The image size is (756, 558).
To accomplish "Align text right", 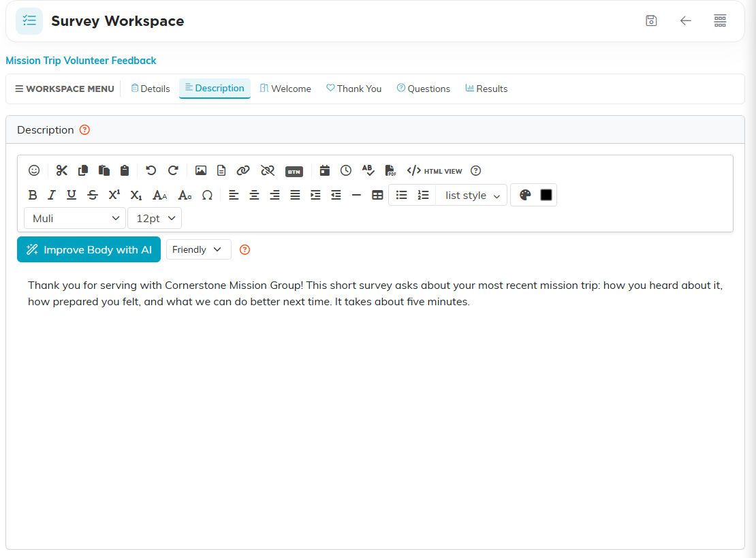I will click(274, 195).
